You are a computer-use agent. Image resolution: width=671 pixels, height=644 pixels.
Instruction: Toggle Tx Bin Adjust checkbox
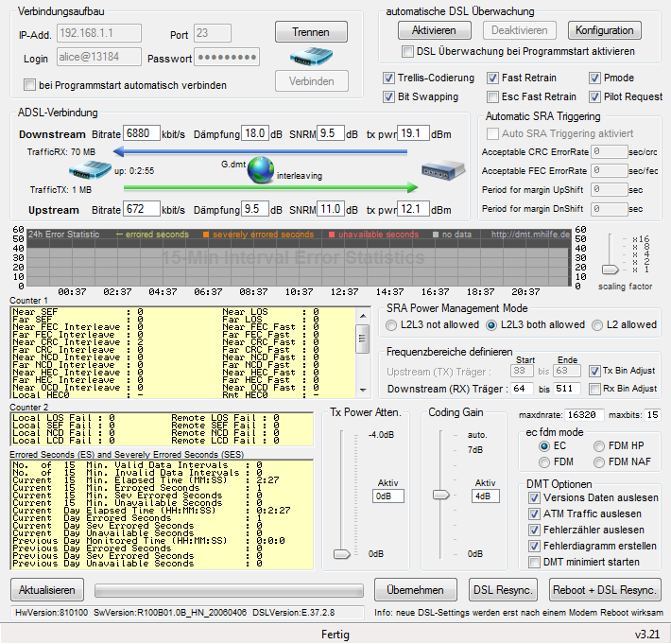[594, 371]
